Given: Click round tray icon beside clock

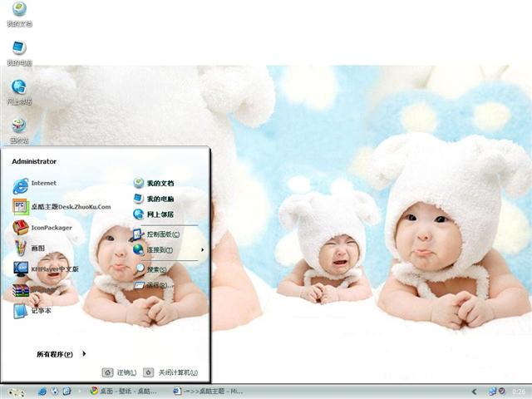Looking at the screenshot, I should click(x=502, y=392).
